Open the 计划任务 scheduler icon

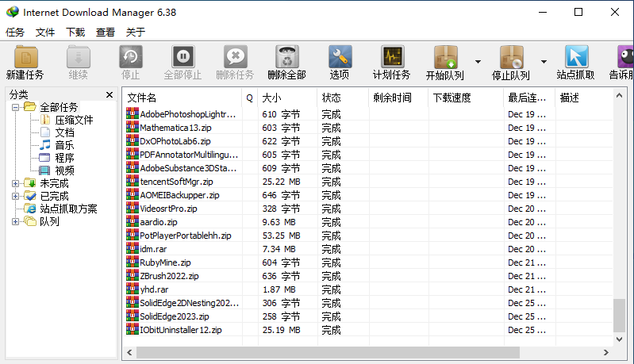pos(392,59)
